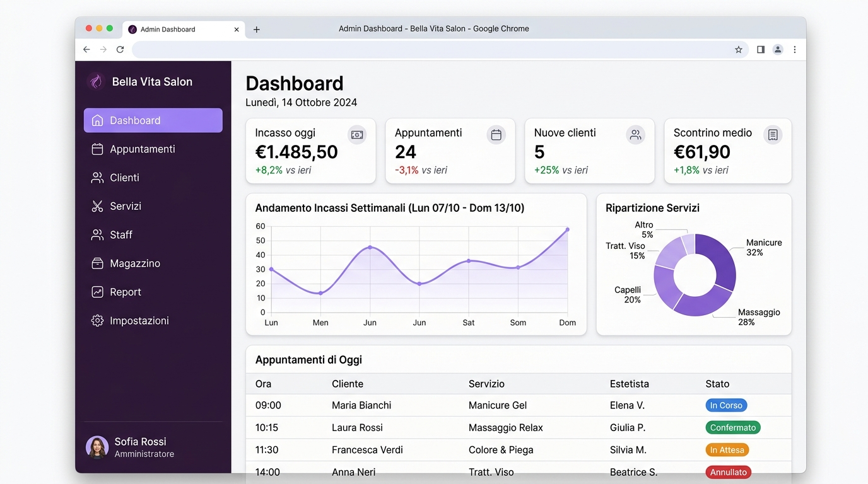
Task: Click the Sofia Rossi user name
Action: pyautogui.click(x=140, y=442)
